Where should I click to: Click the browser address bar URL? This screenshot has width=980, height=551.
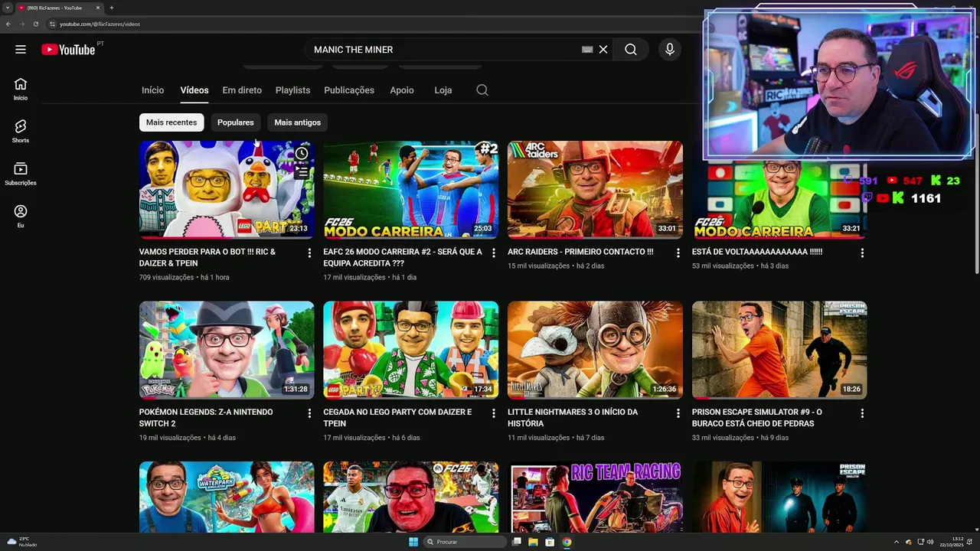[100, 24]
